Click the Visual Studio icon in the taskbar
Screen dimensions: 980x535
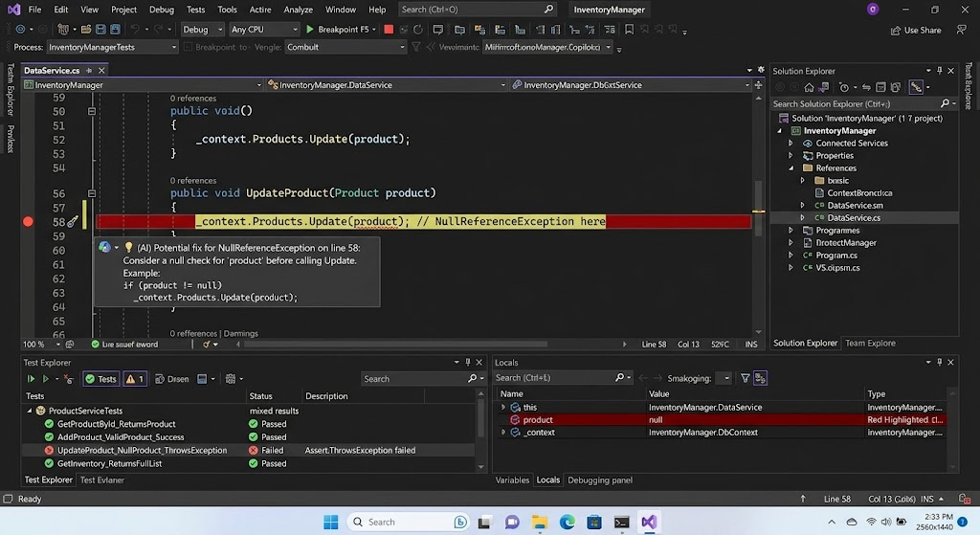point(649,522)
